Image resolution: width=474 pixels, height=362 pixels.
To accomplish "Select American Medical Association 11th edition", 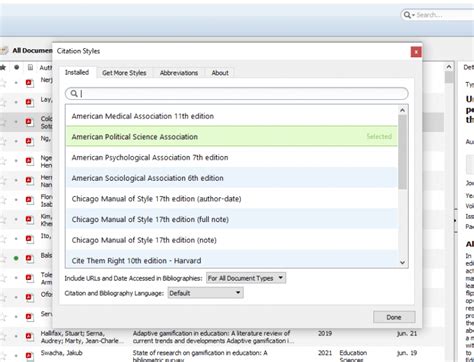I will 232,116.
